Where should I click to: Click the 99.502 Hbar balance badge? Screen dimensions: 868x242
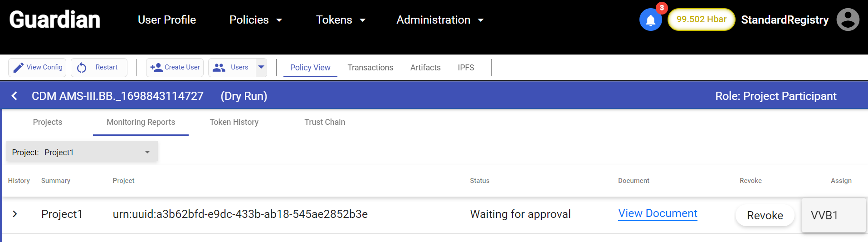701,20
